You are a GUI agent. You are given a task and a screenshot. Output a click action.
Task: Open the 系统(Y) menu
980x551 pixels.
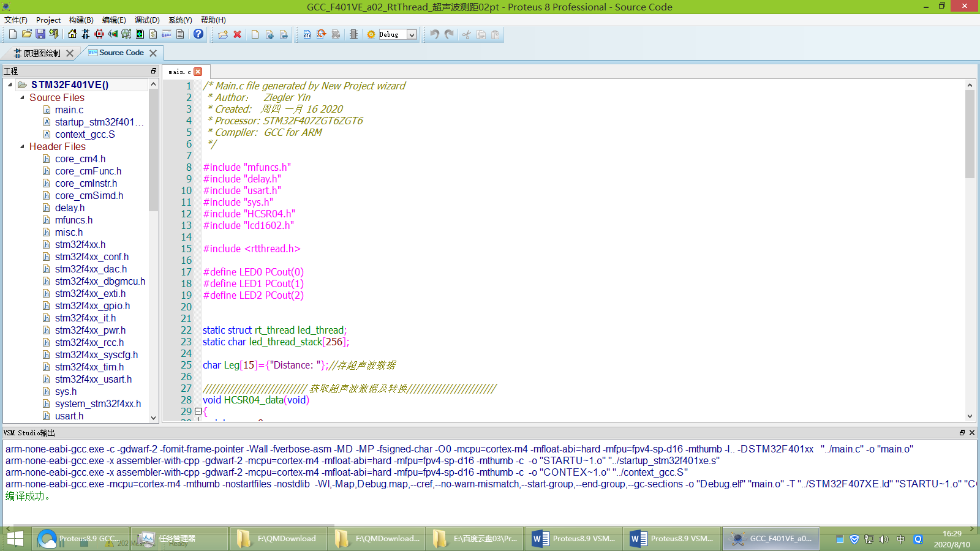pyautogui.click(x=180, y=20)
